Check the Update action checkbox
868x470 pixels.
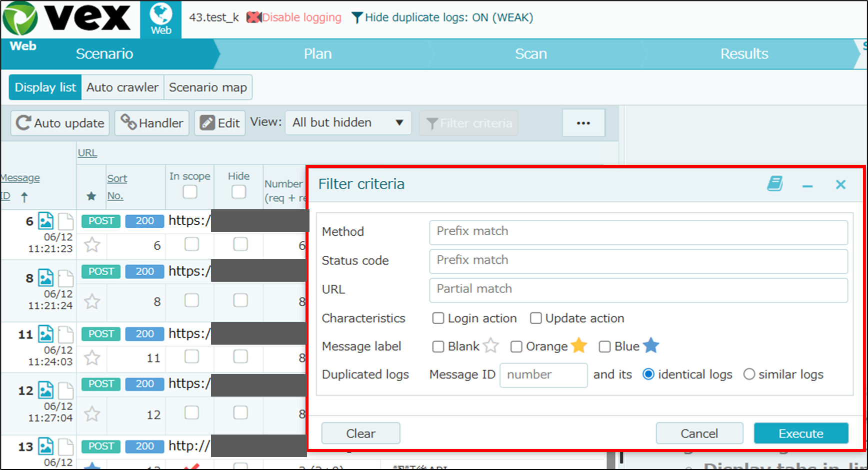535,318
